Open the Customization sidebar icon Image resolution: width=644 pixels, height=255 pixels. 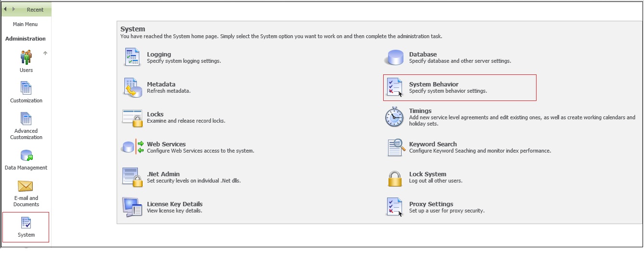tap(26, 88)
